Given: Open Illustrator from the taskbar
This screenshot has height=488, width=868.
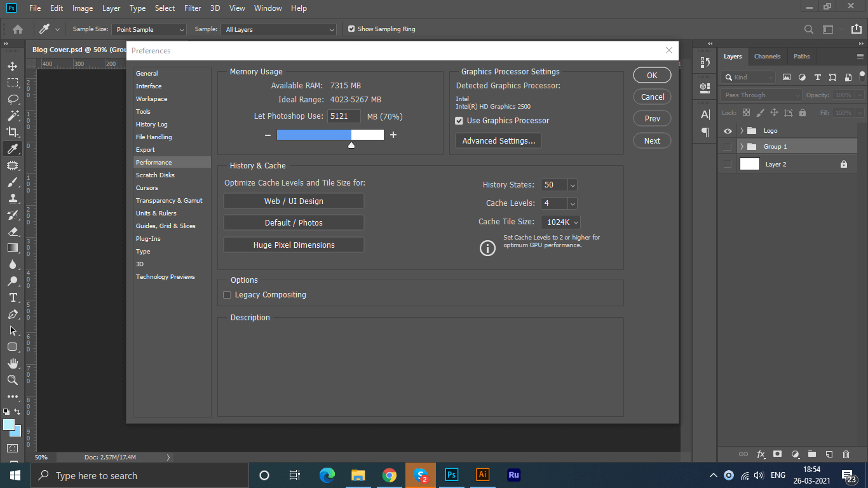Looking at the screenshot, I should (482, 475).
